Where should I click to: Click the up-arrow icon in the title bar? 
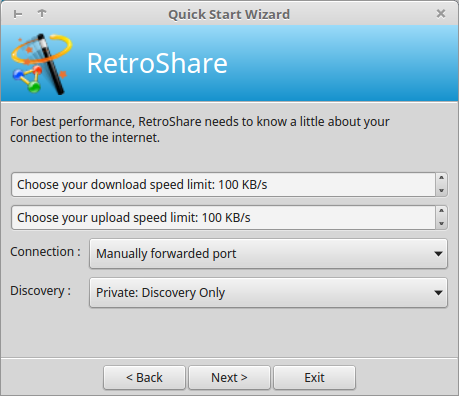pyautogui.click(x=42, y=14)
